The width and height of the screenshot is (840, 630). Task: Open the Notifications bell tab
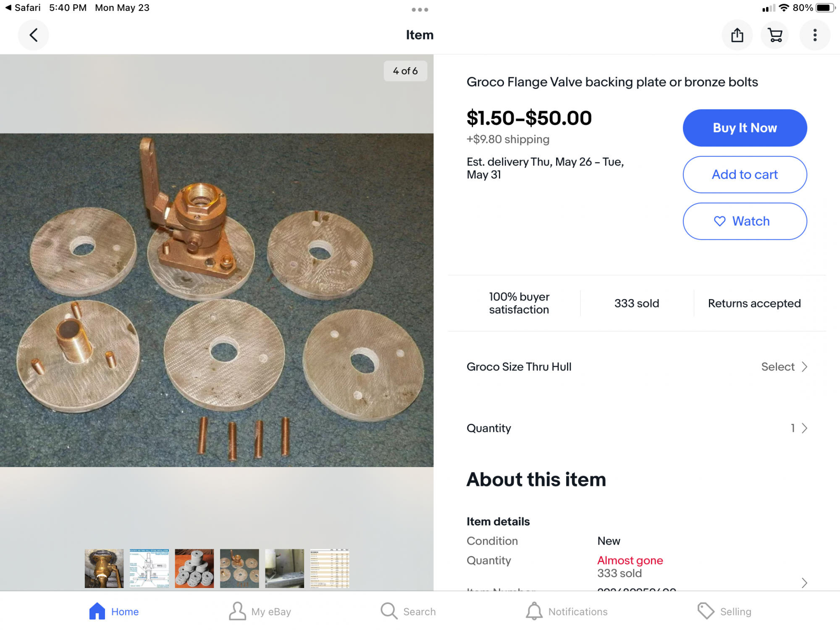point(567,611)
